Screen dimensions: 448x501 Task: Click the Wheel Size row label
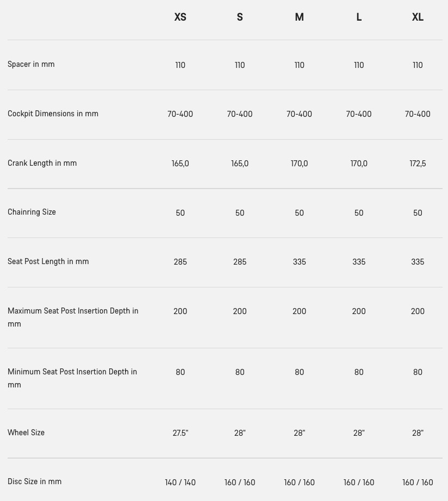[x=26, y=433]
